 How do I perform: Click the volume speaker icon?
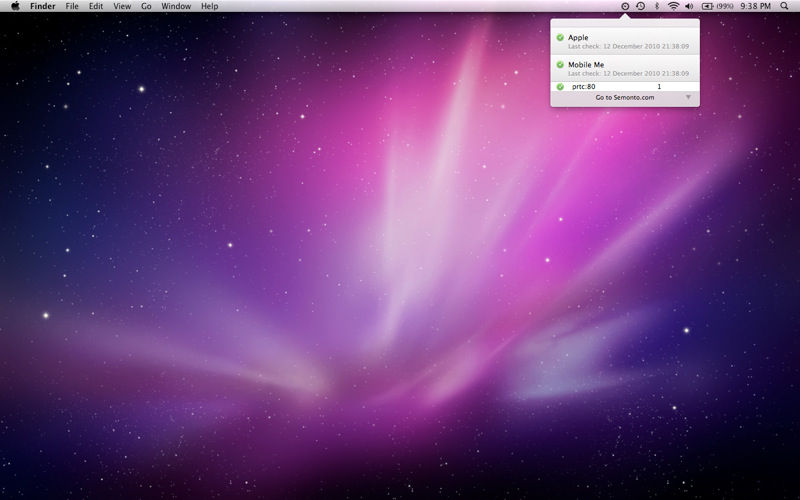689,6
